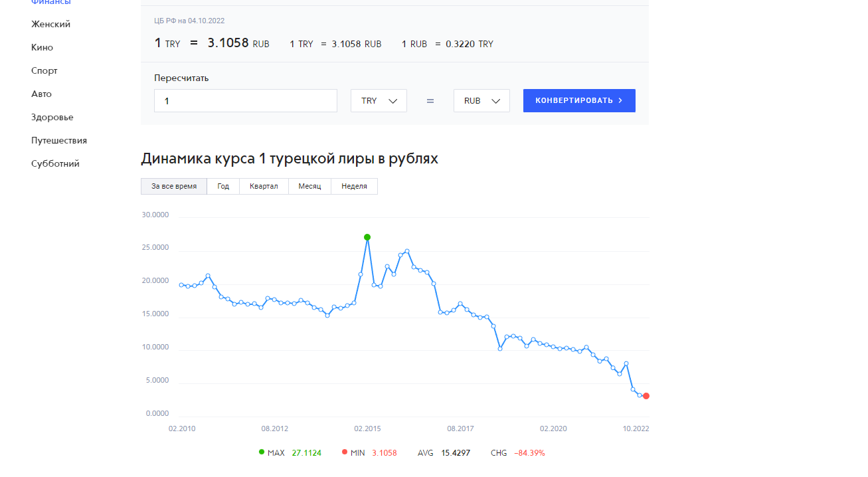
Task: Open the Женский section link
Action: [x=50, y=25]
